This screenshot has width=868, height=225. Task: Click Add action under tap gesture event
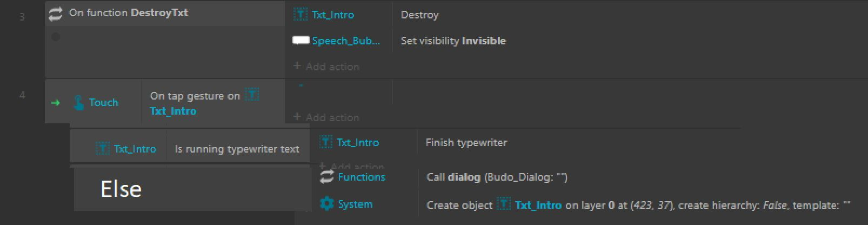(x=326, y=117)
